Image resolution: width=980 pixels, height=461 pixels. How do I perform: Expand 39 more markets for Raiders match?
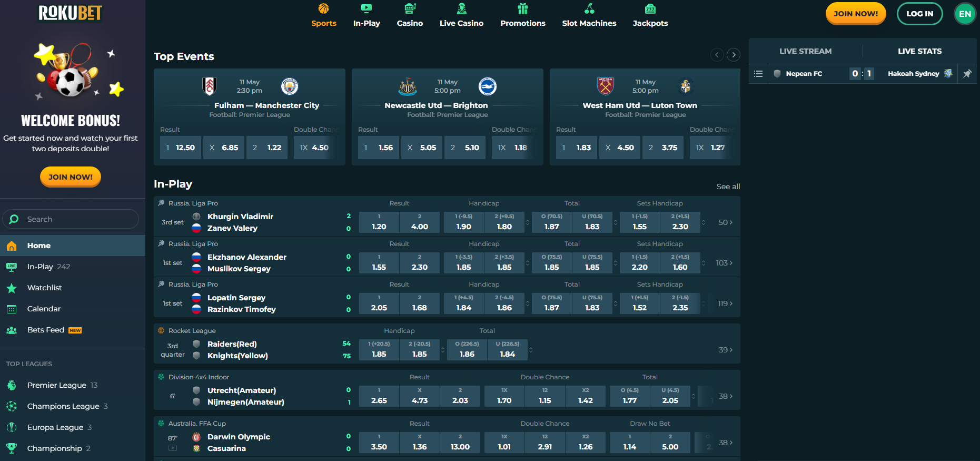(x=725, y=350)
